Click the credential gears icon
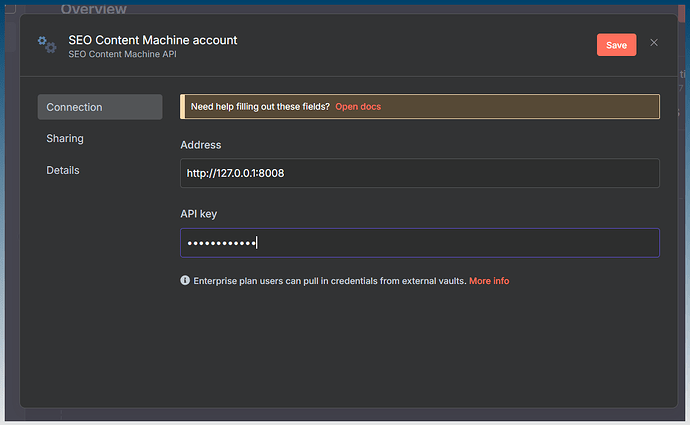 [x=47, y=45]
